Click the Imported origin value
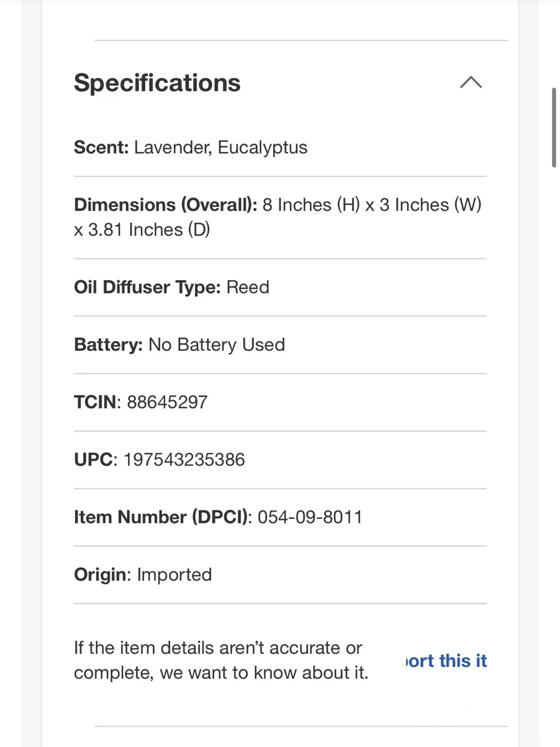Image resolution: width=560 pixels, height=747 pixels. tap(175, 575)
